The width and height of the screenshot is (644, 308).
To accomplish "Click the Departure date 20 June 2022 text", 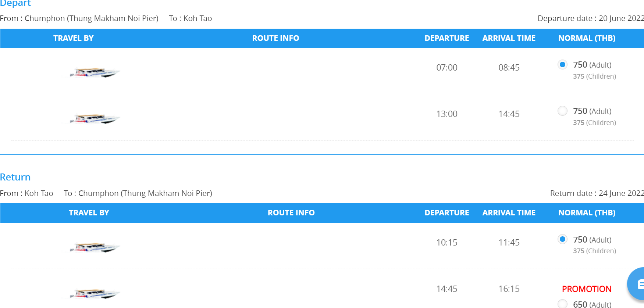I will click(x=591, y=18).
